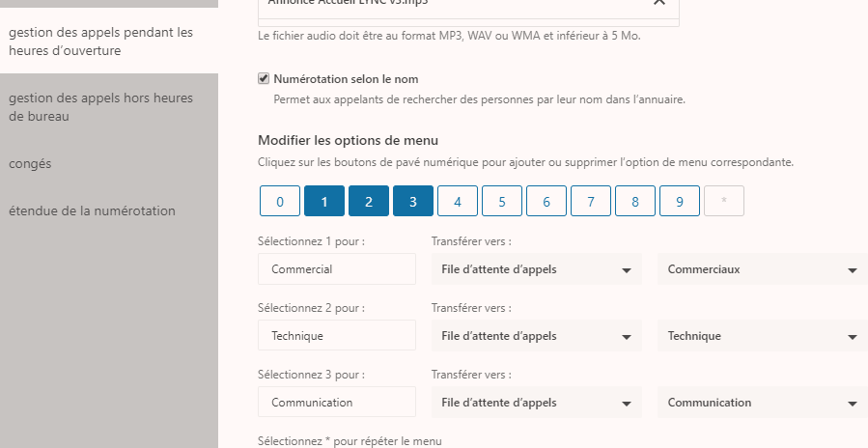Screen dimensions: 868x448
Task: Edit the Technique option name field
Action: pos(337,336)
